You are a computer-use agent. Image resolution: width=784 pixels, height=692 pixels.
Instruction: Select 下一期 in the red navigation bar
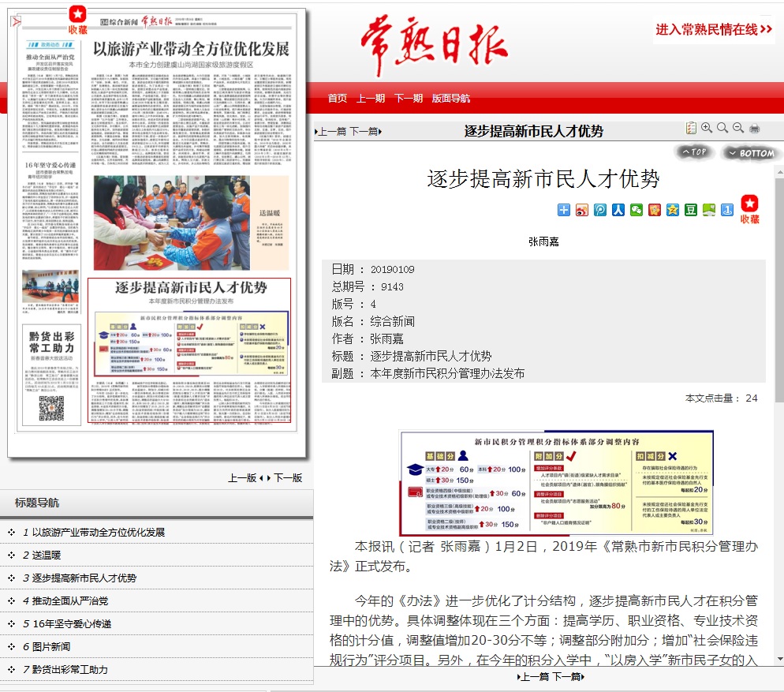[409, 98]
